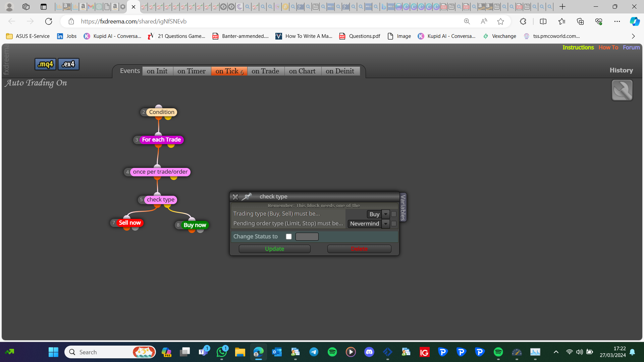Open the Instructions link

pyautogui.click(x=578, y=48)
